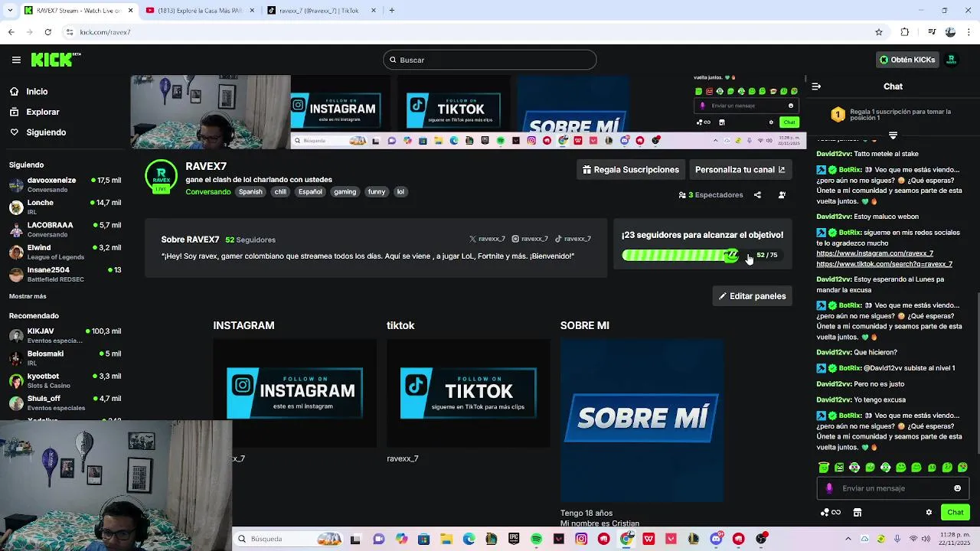The width and height of the screenshot is (980, 551).
Task: Click the large Follow on TikTok panel image
Action: (x=469, y=393)
